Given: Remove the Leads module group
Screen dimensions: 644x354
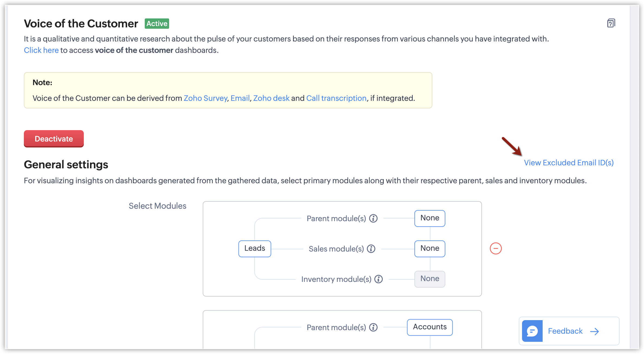Looking at the screenshot, I should (496, 249).
